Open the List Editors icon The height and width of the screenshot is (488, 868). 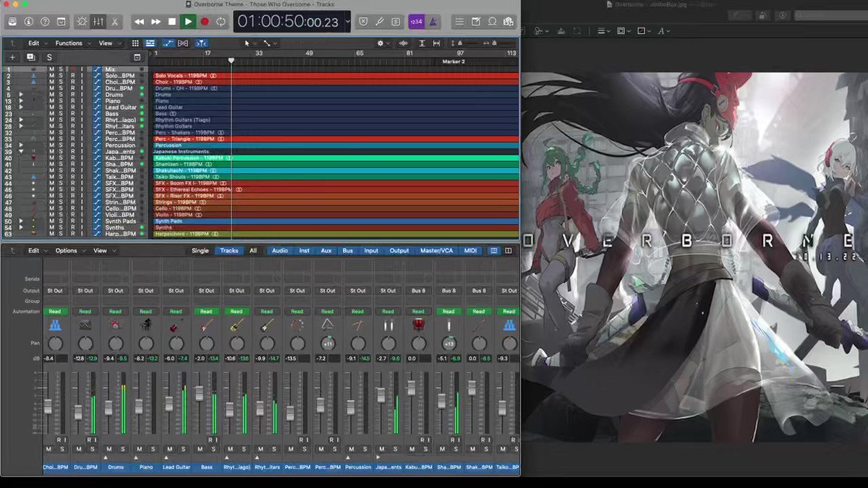coord(459,22)
